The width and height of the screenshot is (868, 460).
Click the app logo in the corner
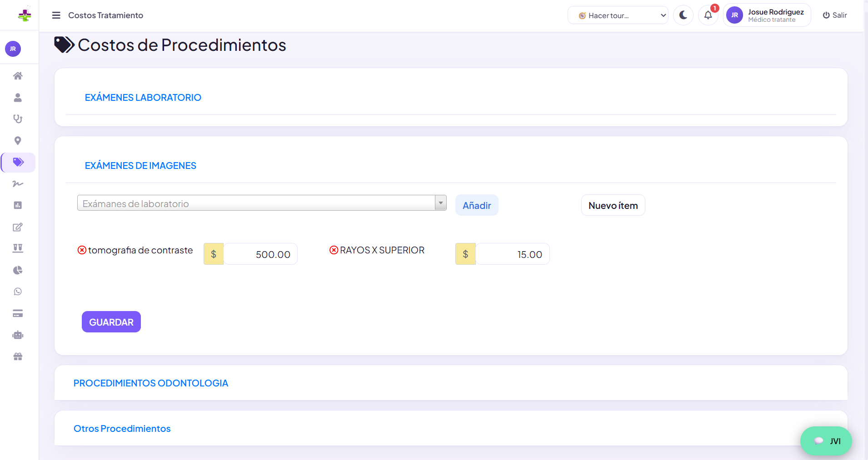tap(25, 15)
